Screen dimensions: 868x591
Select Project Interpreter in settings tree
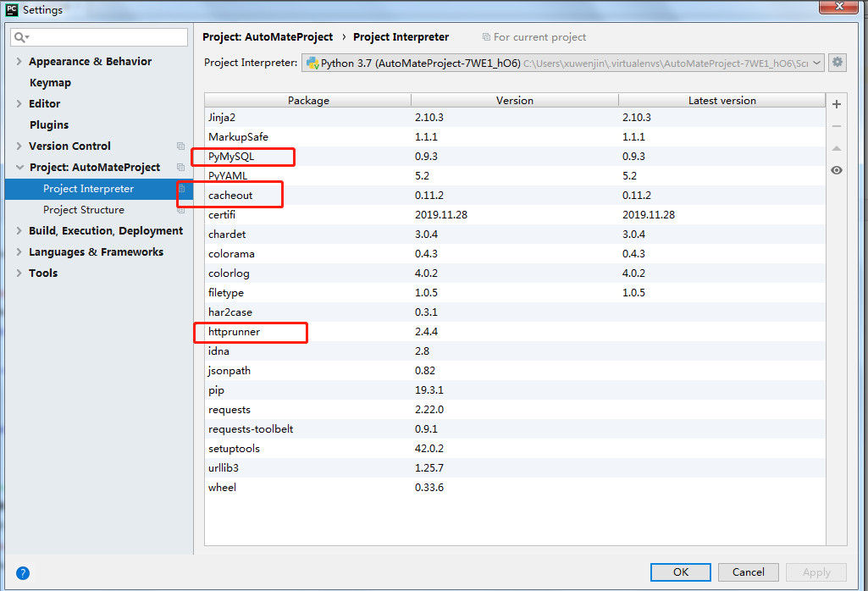coord(99,189)
